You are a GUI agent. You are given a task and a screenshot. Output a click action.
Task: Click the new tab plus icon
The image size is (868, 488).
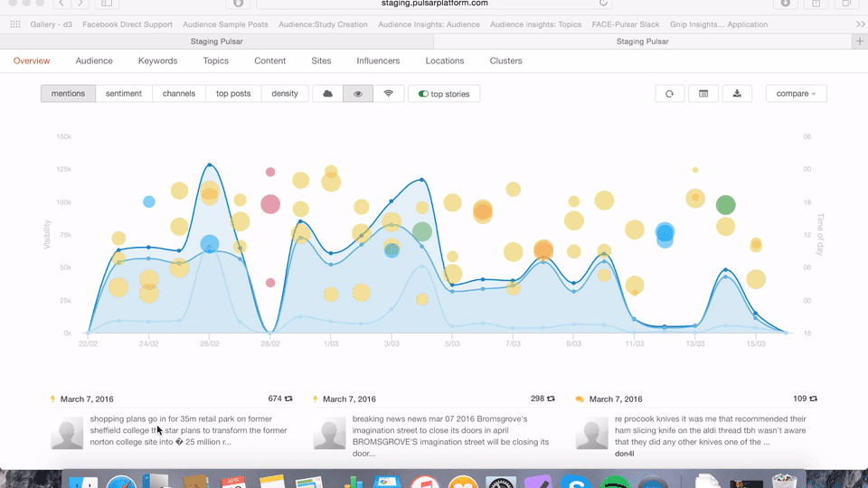[x=859, y=42]
